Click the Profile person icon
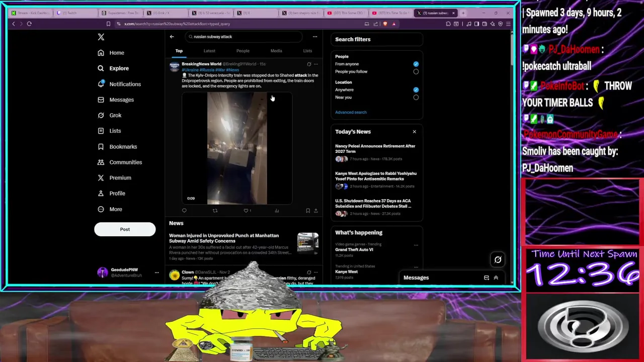Viewport: 644px width, 362px height. [x=101, y=193]
